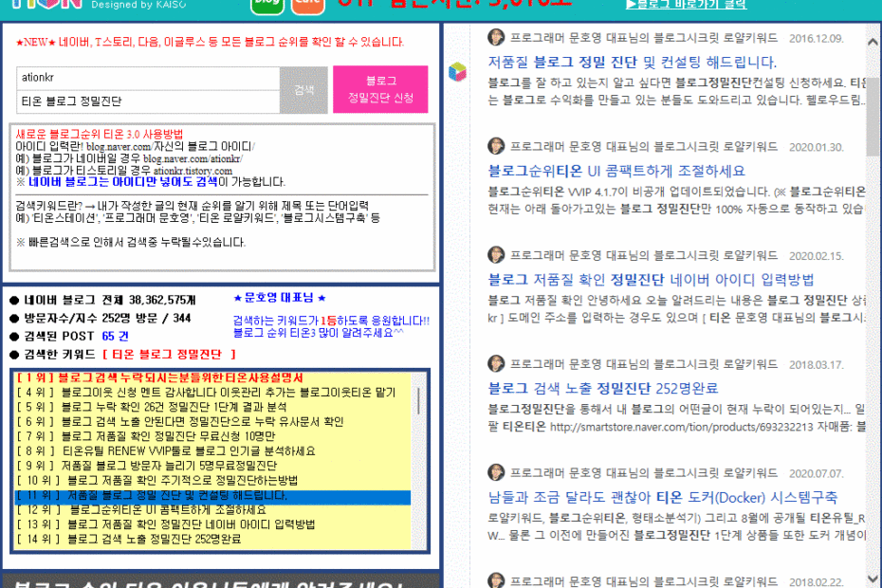The width and height of the screenshot is (882, 588).
Task: Focus the blog ID field containing ationkr
Action: coord(148,78)
